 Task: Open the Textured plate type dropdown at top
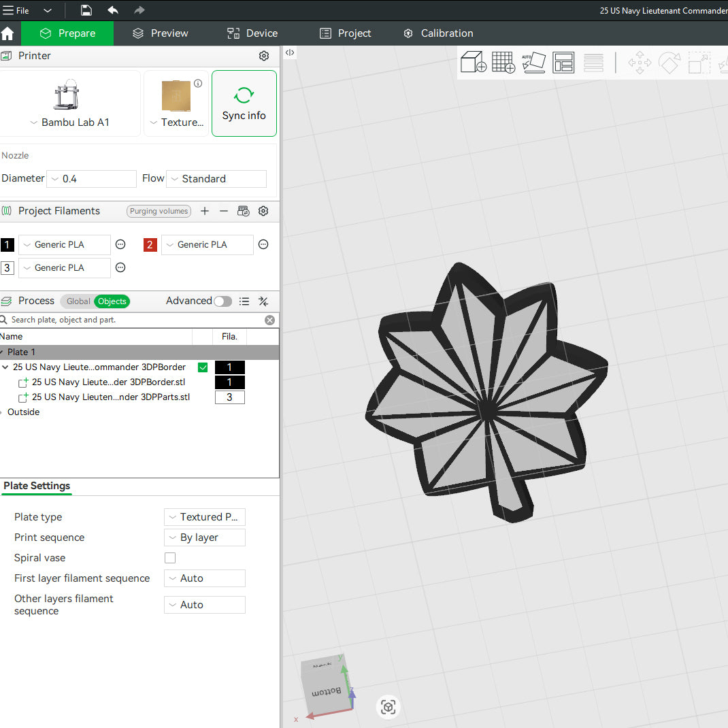pos(176,122)
